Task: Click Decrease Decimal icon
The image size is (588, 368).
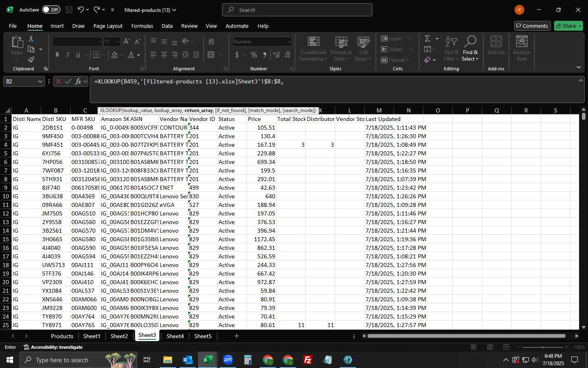Action: coord(287,55)
